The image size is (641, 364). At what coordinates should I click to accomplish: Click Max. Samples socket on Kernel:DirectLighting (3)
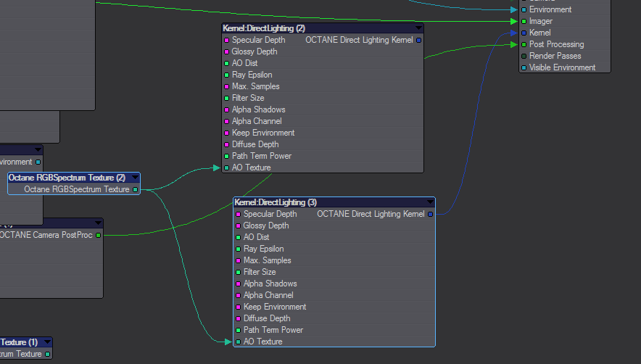[x=239, y=260]
